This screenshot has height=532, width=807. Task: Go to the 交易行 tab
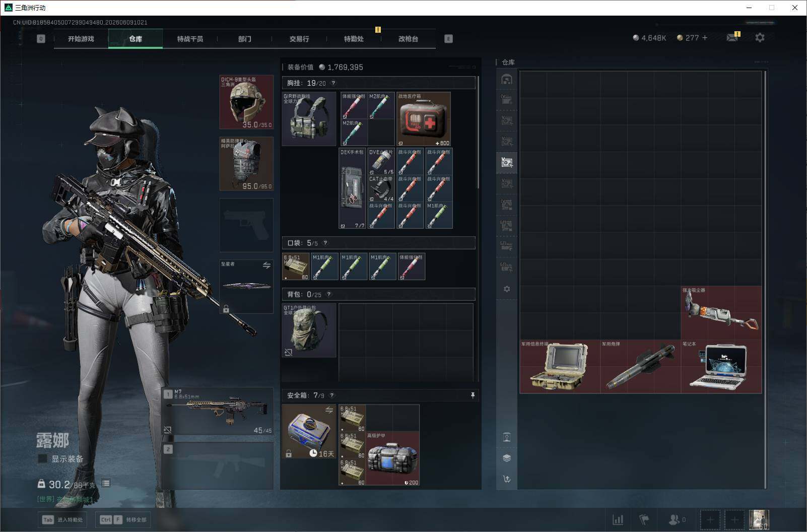(x=299, y=39)
